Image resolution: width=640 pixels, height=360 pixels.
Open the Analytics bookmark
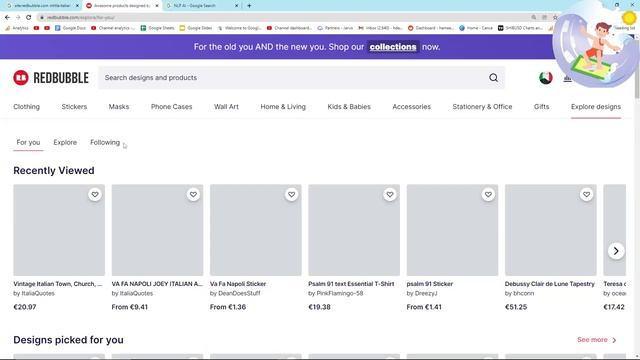pyautogui.click(x=17, y=28)
